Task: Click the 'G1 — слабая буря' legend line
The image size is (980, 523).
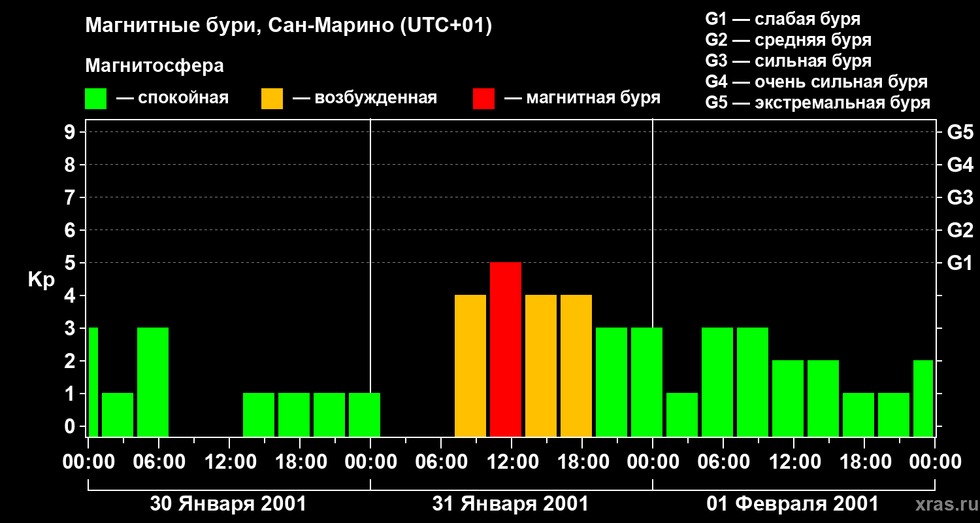Action: coord(783,19)
